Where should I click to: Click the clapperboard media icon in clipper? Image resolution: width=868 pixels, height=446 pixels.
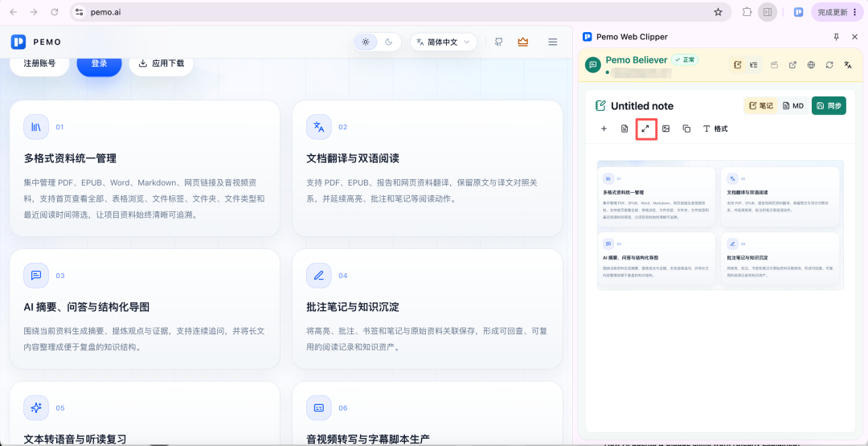(775, 65)
